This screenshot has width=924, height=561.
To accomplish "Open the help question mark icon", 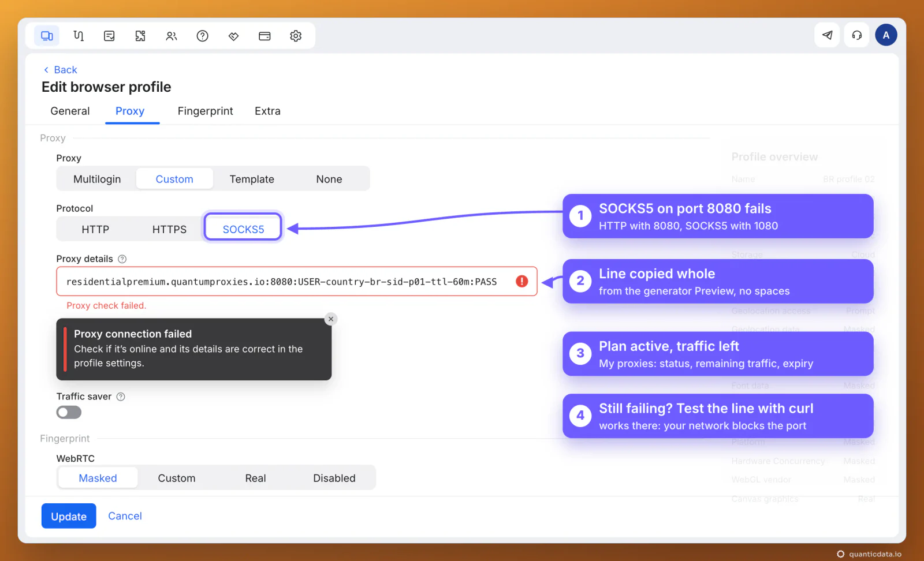I will (203, 36).
